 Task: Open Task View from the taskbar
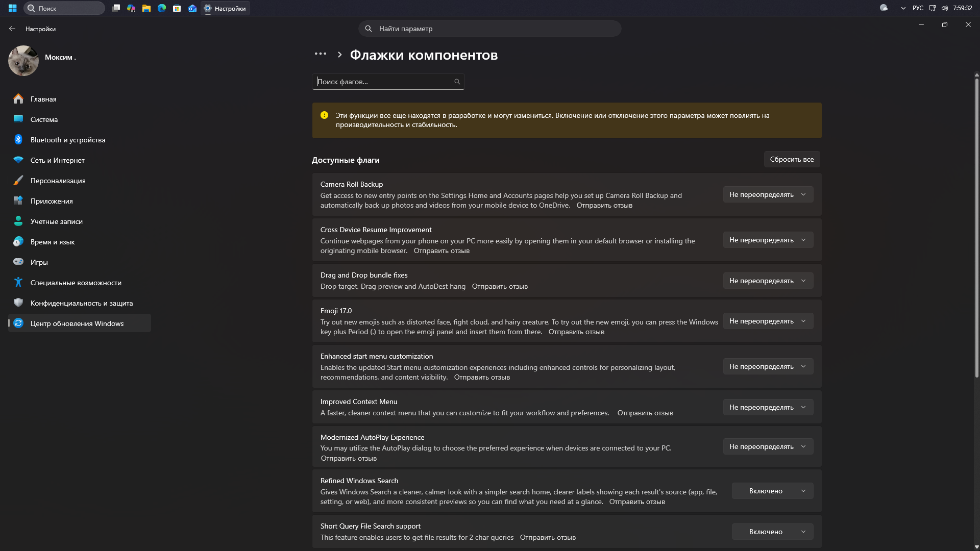[x=116, y=8]
